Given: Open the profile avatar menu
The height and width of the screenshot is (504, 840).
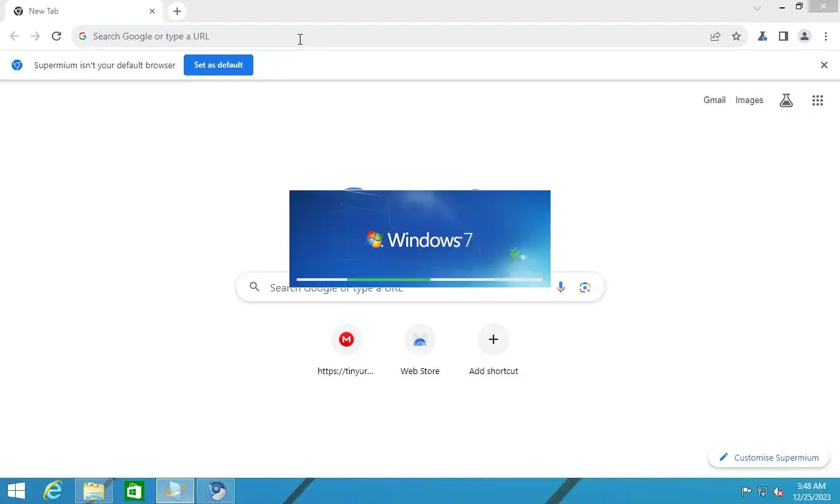Looking at the screenshot, I should tap(805, 37).
